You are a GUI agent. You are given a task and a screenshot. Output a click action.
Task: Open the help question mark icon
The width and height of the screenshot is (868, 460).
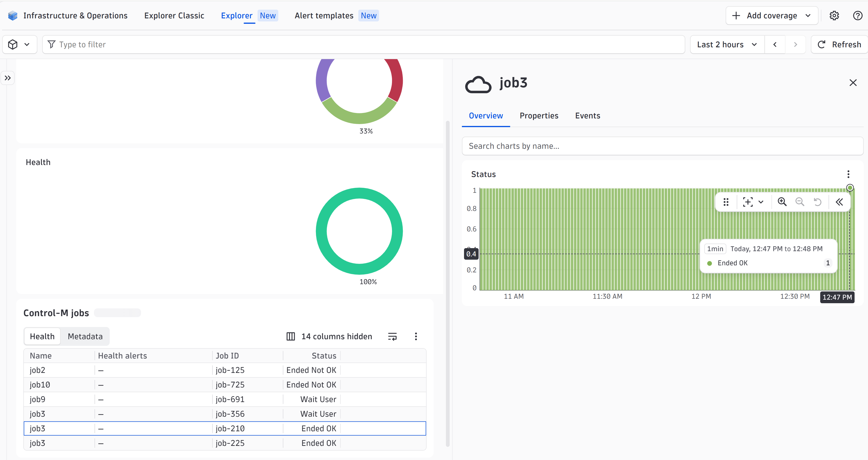[858, 16]
